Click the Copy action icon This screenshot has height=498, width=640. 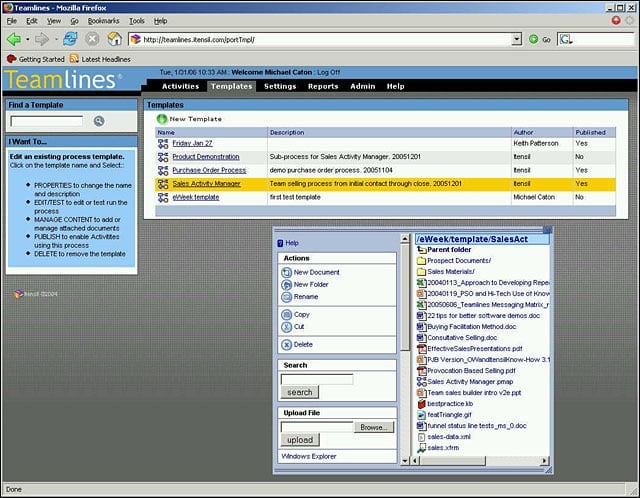[287, 314]
